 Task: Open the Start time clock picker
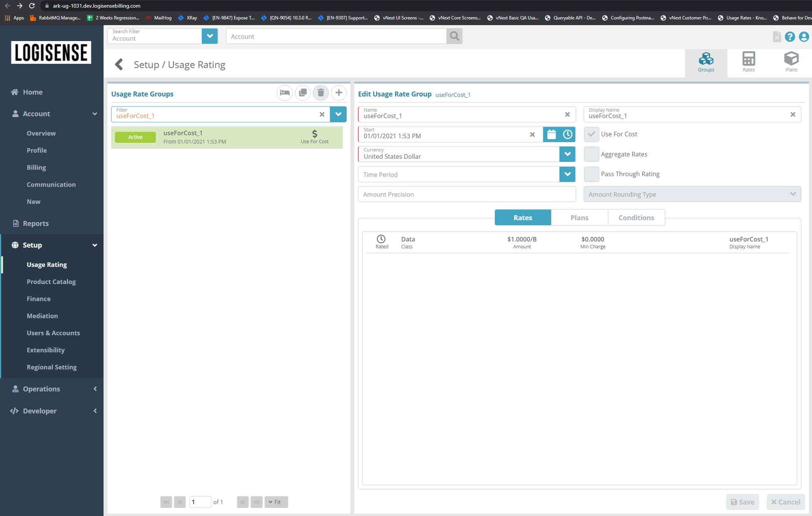pyautogui.click(x=568, y=135)
